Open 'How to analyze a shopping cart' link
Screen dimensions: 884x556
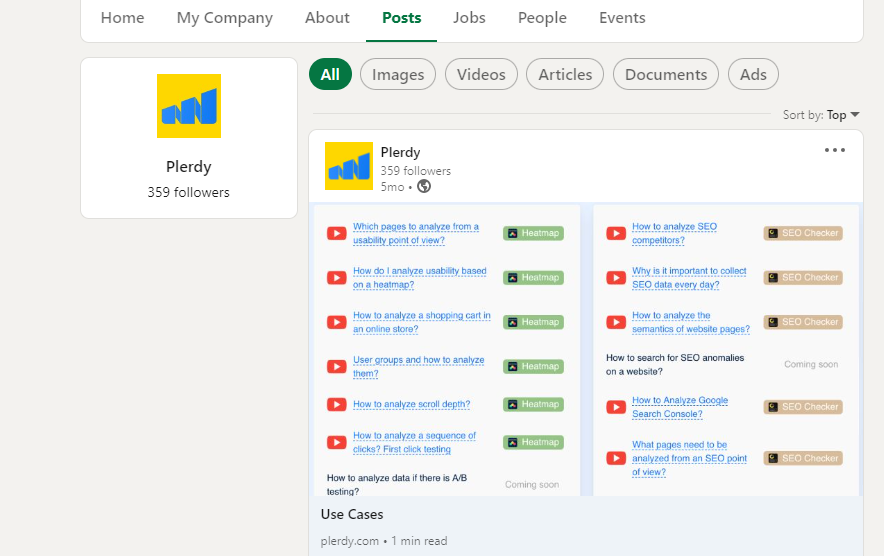(422, 322)
